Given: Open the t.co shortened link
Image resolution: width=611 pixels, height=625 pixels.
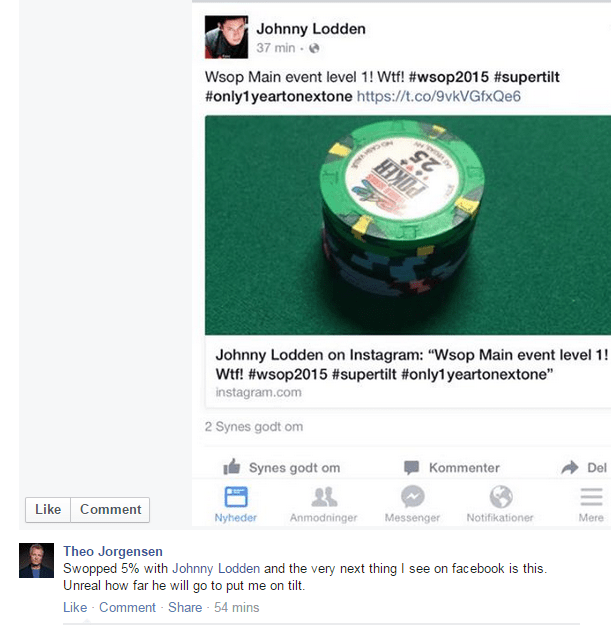Looking at the screenshot, I should click(438, 96).
